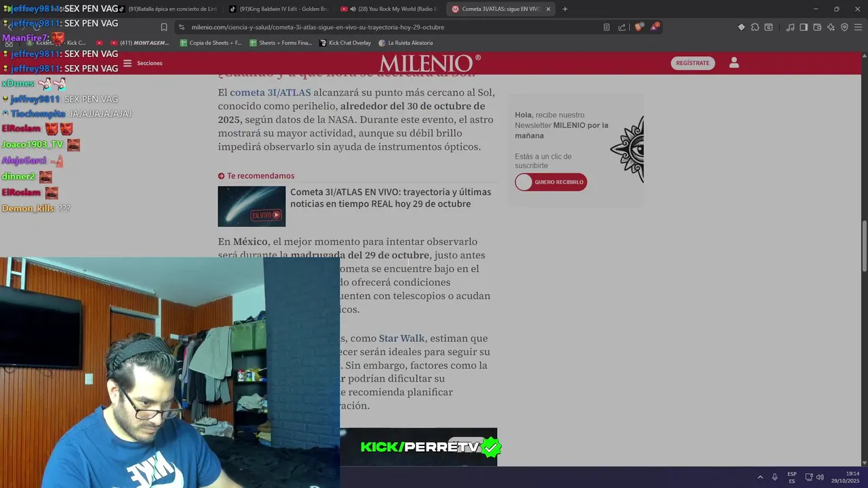This screenshot has height=488, width=868.
Task: Open the Secciones hamburger menu
Action: tap(127, 63)
